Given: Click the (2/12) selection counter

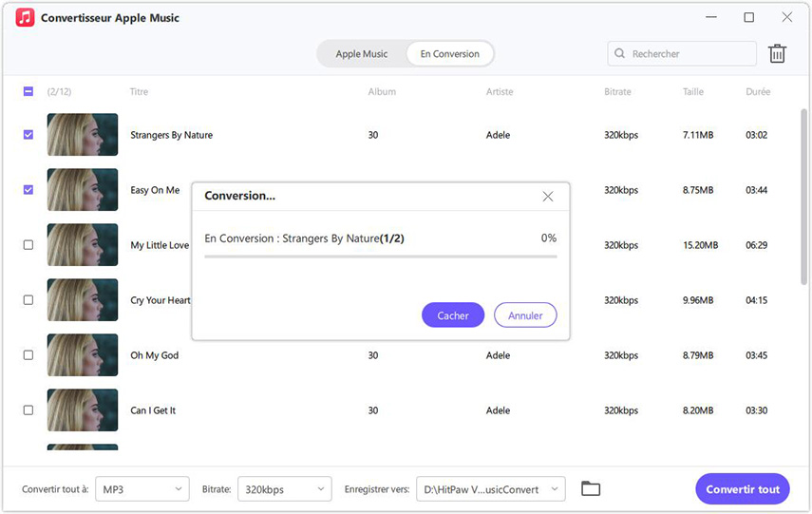Looking at the screenshot, I should tap(59, 92).
